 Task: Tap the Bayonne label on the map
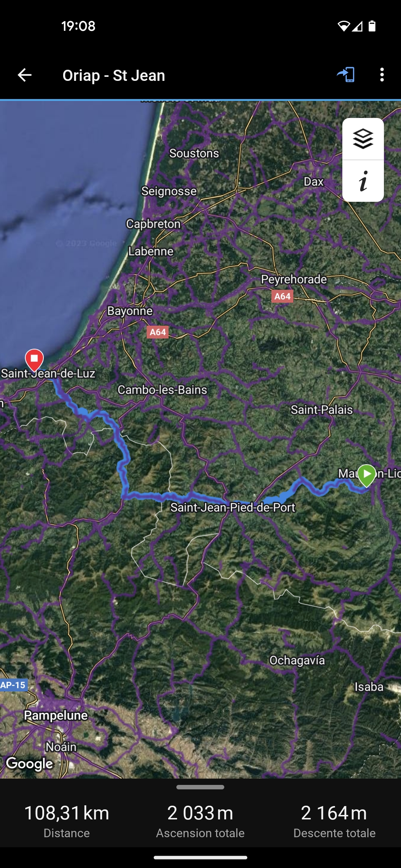point(130,311)
